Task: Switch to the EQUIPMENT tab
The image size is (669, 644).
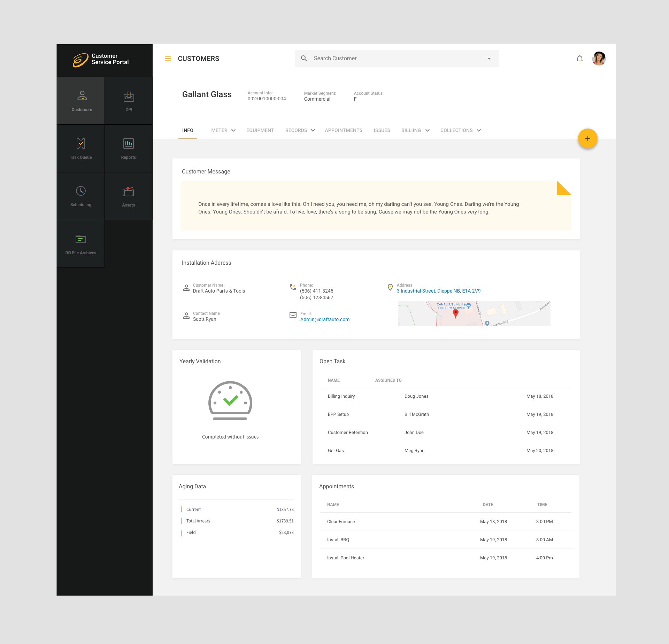Action: click(260, 130)
